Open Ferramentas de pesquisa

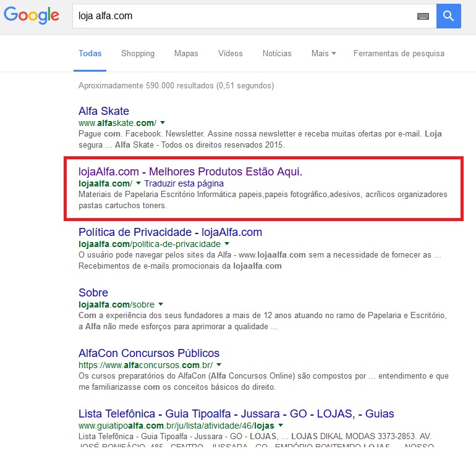click(399, 53)
